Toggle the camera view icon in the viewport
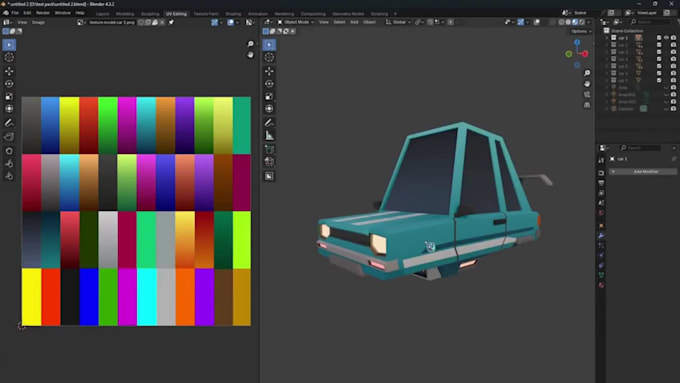The height and width of the screenshot is (383, 680). [x=587, y=95]
